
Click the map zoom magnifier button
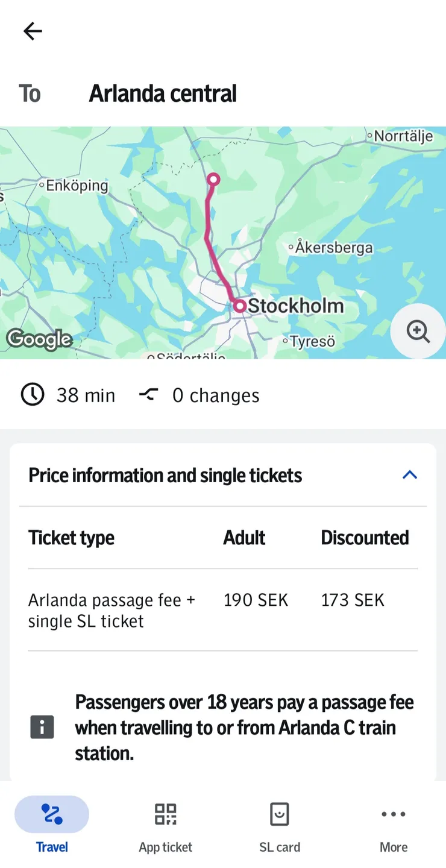(418, 331)
